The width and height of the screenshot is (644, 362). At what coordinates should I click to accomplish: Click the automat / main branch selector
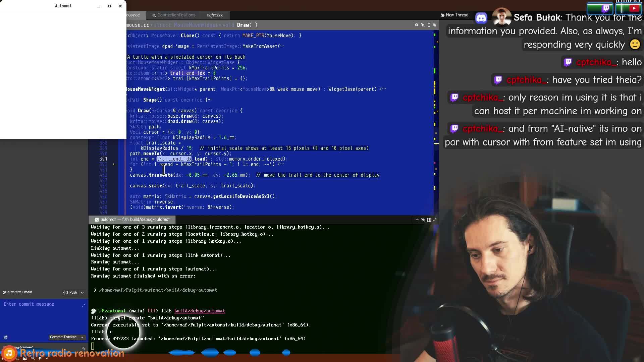tap(18, 292)
